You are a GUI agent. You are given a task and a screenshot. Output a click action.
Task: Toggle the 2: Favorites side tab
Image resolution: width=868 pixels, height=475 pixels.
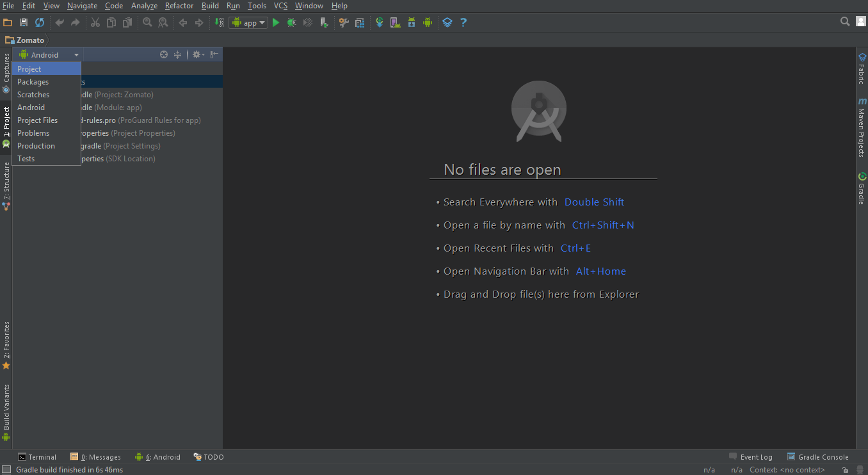tap(6, 346)
